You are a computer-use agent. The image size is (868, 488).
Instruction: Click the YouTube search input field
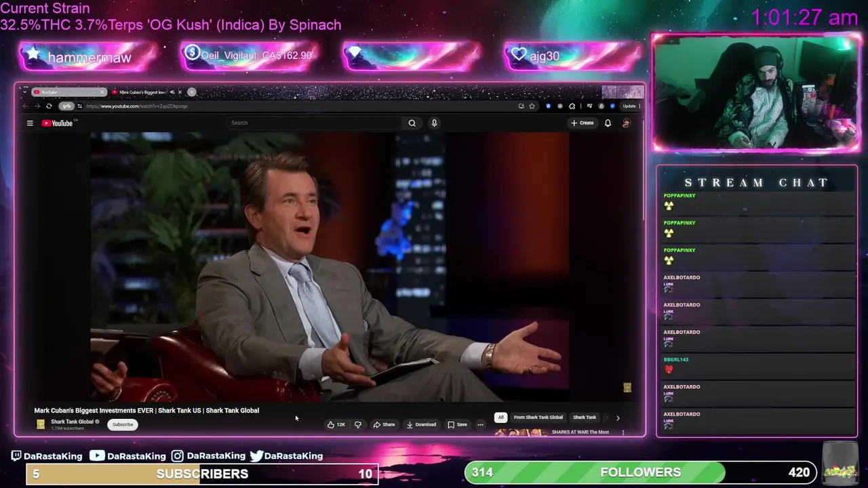(x=315, y=123)
